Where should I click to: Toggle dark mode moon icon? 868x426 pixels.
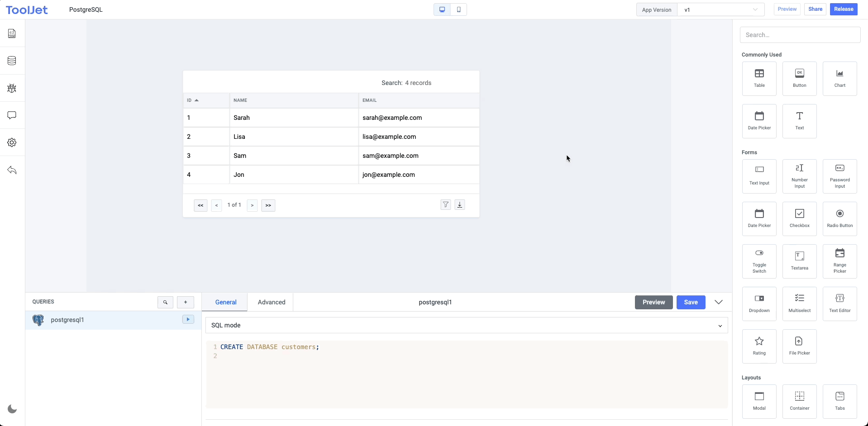(12, 409)
